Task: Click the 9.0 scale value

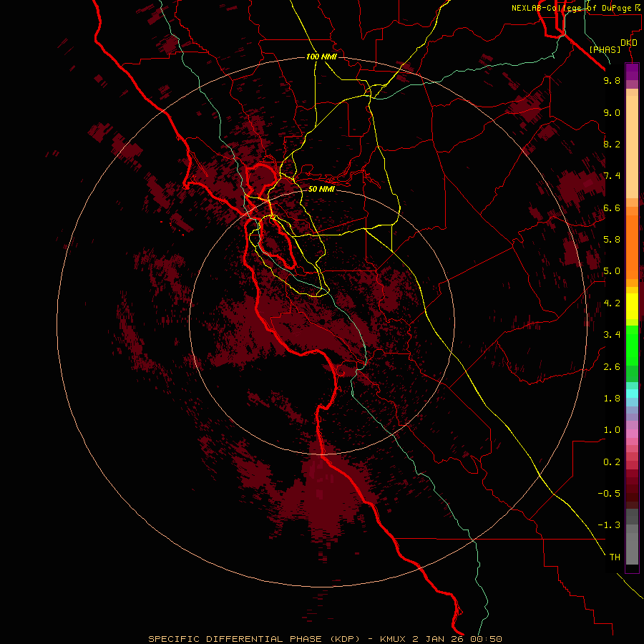Action: click(612, 113)
